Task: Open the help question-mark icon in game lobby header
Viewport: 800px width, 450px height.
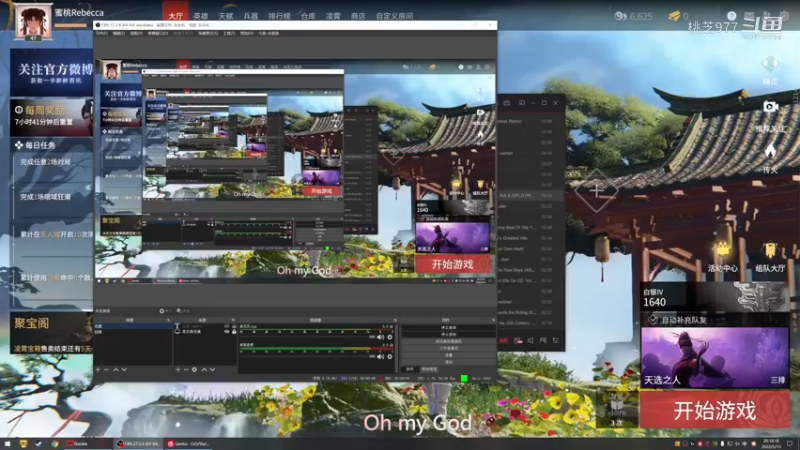Action: click(x=732, y=16)
